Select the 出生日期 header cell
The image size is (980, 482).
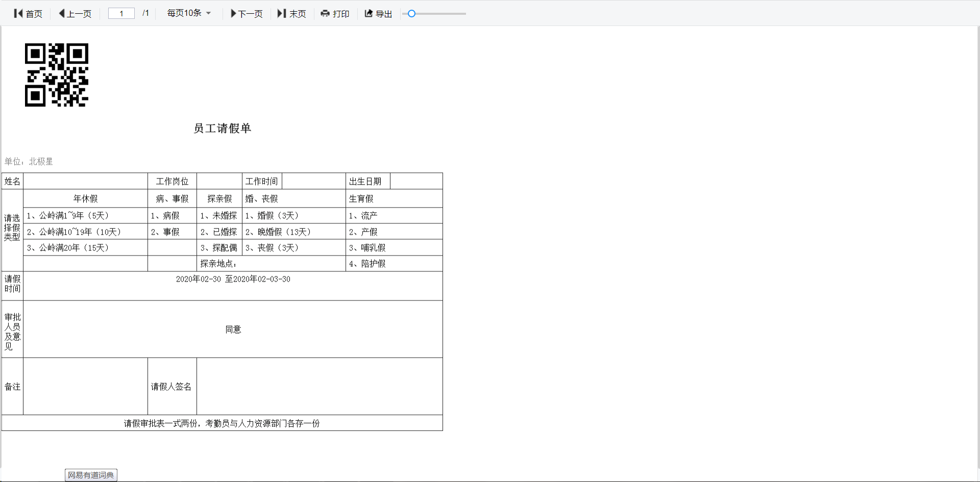tap(368, 182)
